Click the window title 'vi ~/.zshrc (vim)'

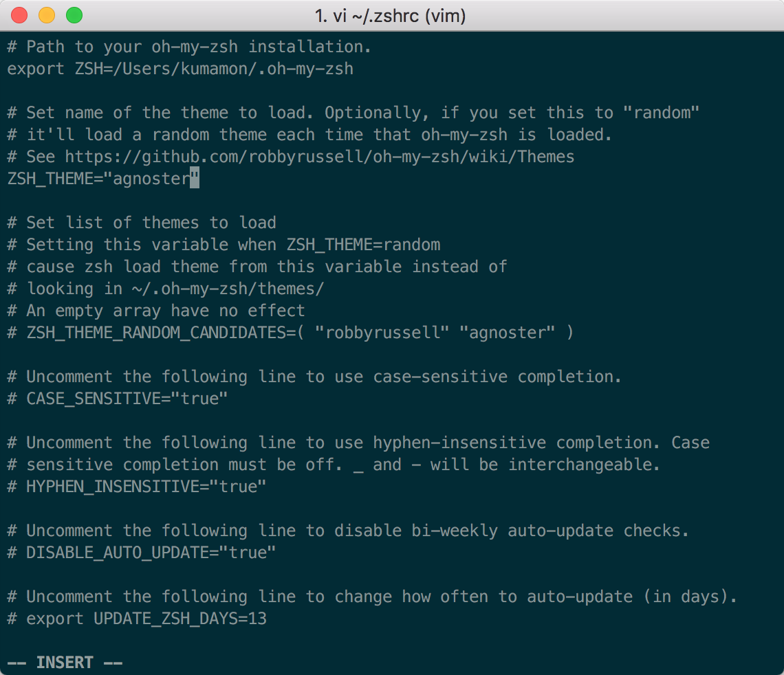pos(392,15)
